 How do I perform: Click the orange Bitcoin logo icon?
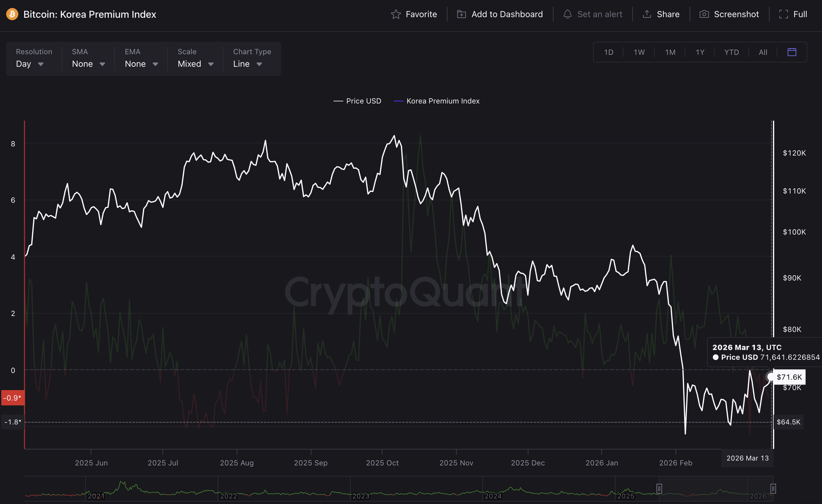12,14
